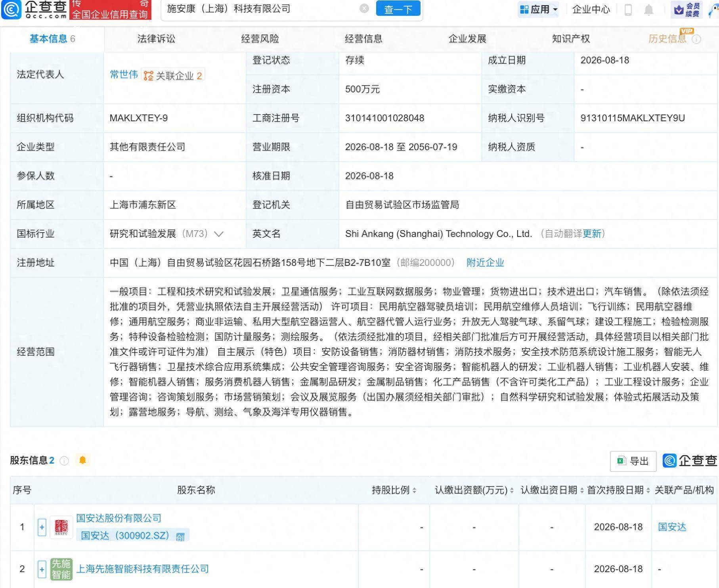The image size is (719, 588).
Task: Click the membership renewal crown icon
Action: coord(679,10)
